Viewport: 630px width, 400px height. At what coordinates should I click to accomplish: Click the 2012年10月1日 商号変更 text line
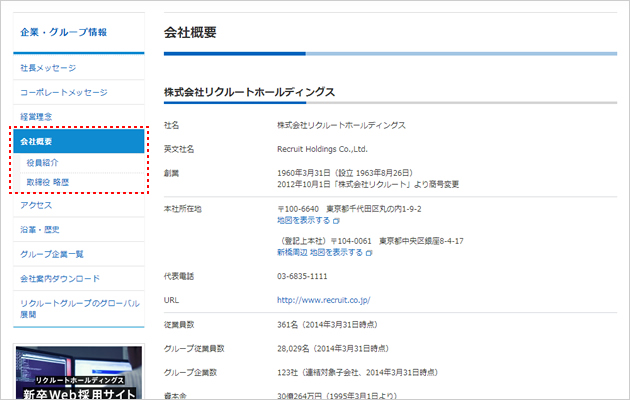coord(368,184)
